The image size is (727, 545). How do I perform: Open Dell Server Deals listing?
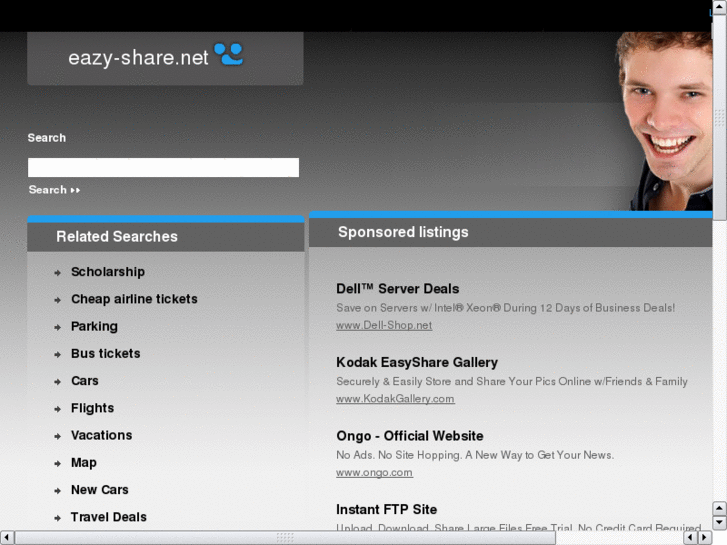tap(397, 289)
